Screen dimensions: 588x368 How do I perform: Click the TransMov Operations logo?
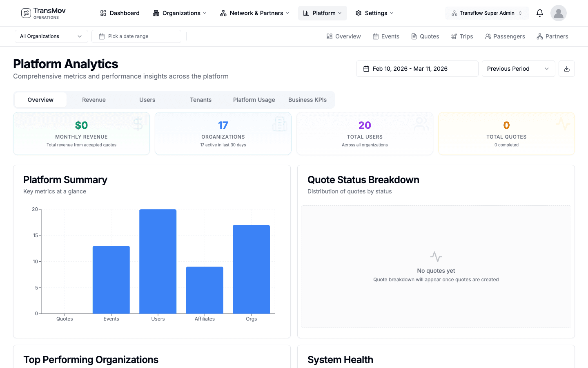click(x=43, y=13)
